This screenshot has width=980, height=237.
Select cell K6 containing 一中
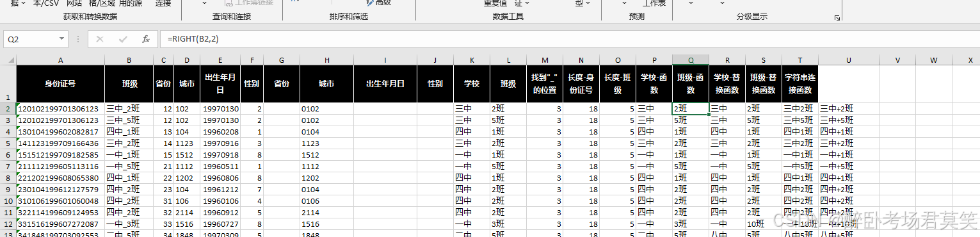472,155
